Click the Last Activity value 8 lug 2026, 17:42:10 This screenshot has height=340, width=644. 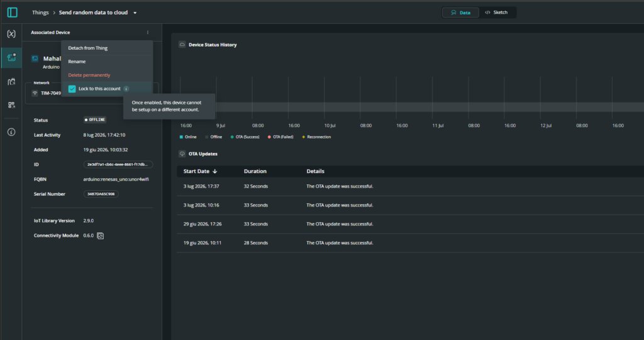click(104, 135)
